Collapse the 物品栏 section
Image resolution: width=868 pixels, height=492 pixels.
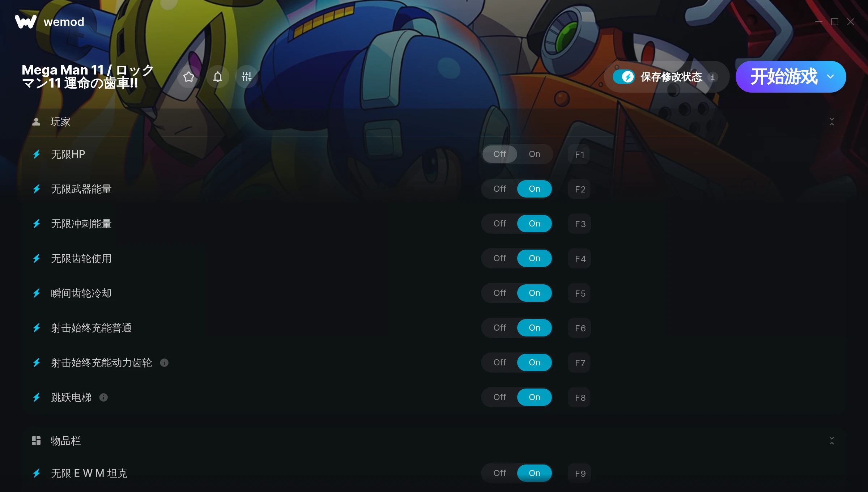pos(831,441)
